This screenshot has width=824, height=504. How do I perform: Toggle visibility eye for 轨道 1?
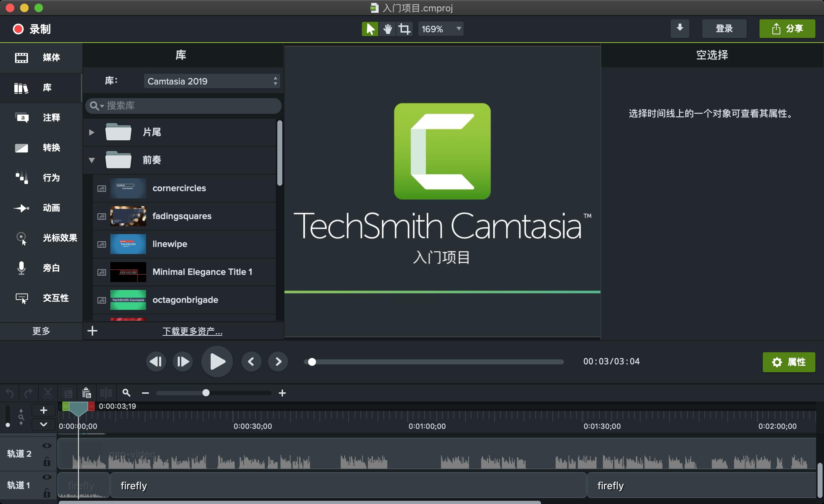coord(47,477)
